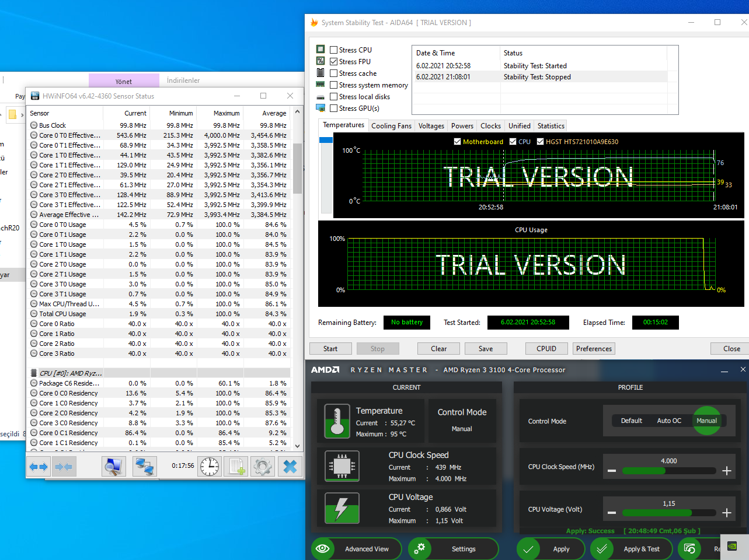Decrease CPU Voltage with minus button

tap(612, 513)
